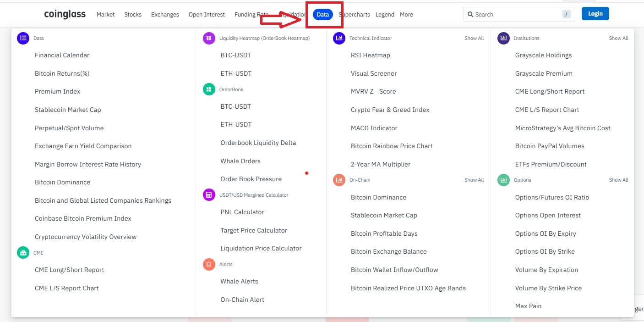This screenshot has height=322, width=644.
Task: Open Bitcoin Returns(%) page
Action: tap(62, 73)
